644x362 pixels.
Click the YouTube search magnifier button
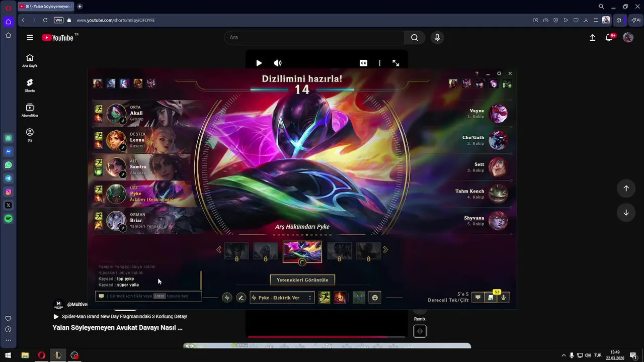pyautogui.click(x=415, y=37)
